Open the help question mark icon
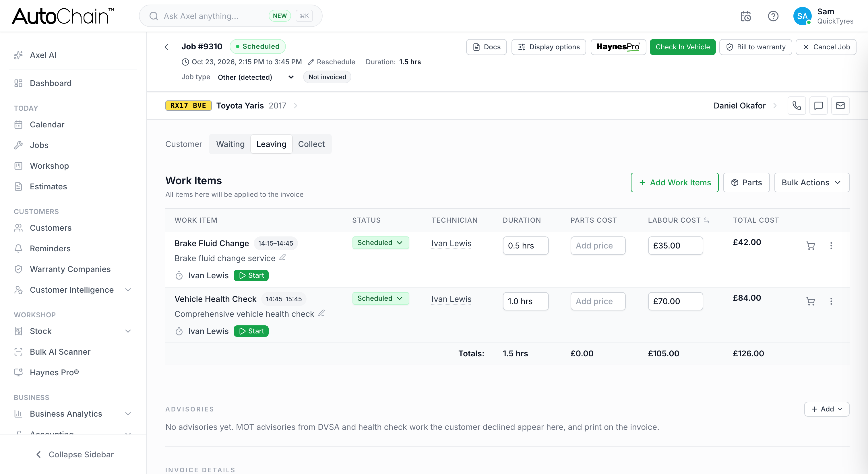Viewport: 868px width, 474px height. 773,16
